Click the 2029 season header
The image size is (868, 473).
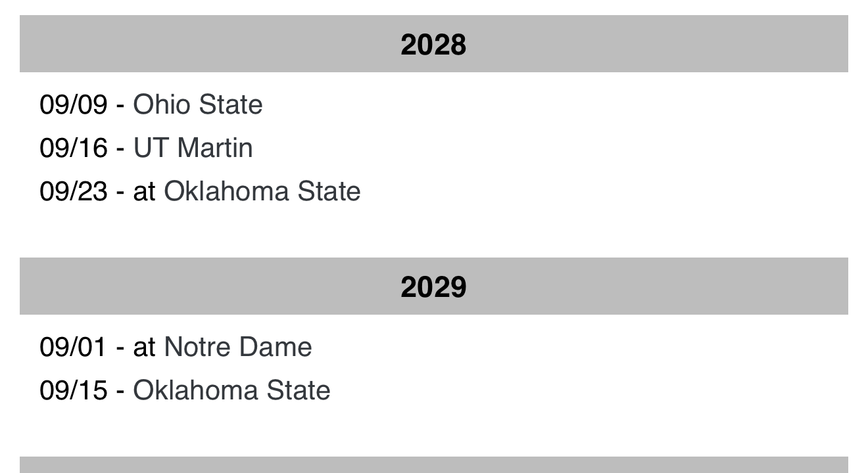[433, 287]
